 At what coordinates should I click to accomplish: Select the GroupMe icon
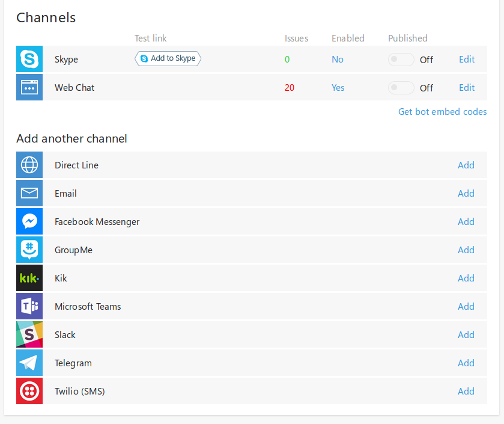pyautogui.click(x=29, y=250)
